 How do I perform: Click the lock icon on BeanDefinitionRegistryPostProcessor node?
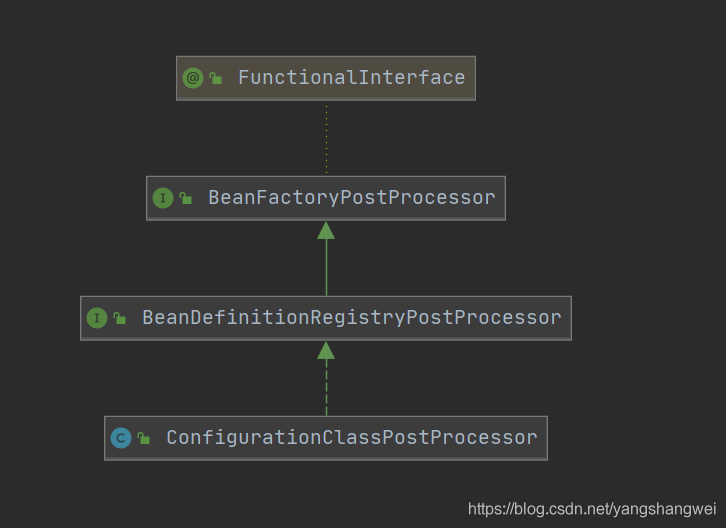[x=120, y=319]
